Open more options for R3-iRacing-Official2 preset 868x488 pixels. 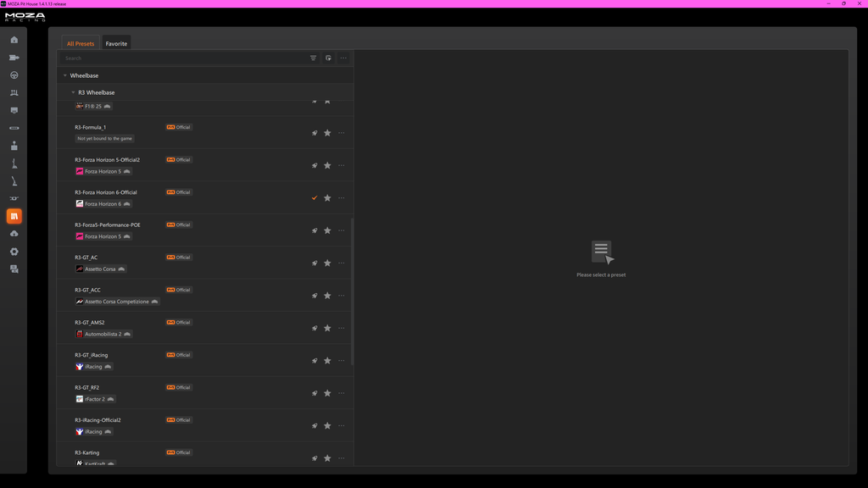(x=342, y=426)
